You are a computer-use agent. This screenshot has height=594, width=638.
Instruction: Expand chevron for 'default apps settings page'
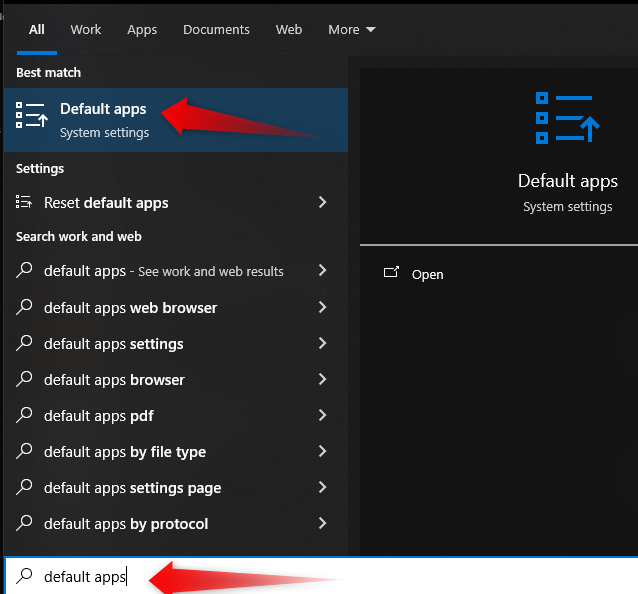coord(322,487)
